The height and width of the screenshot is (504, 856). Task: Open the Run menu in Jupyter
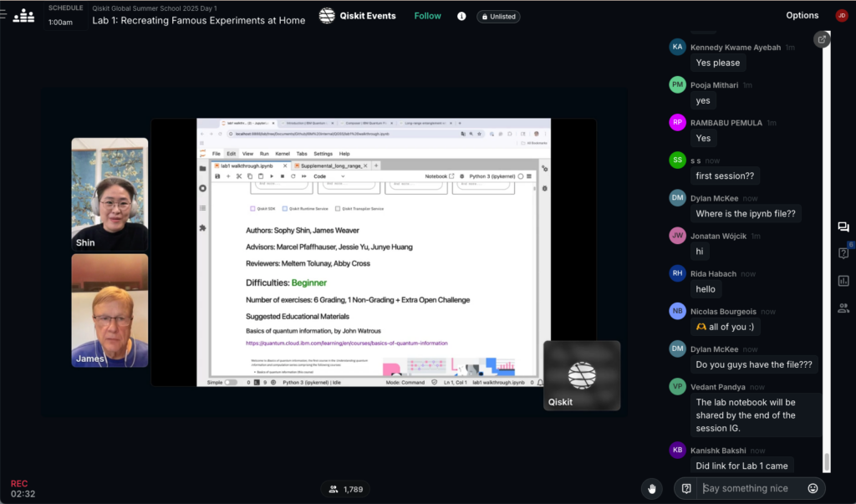[x=264, y=154]
